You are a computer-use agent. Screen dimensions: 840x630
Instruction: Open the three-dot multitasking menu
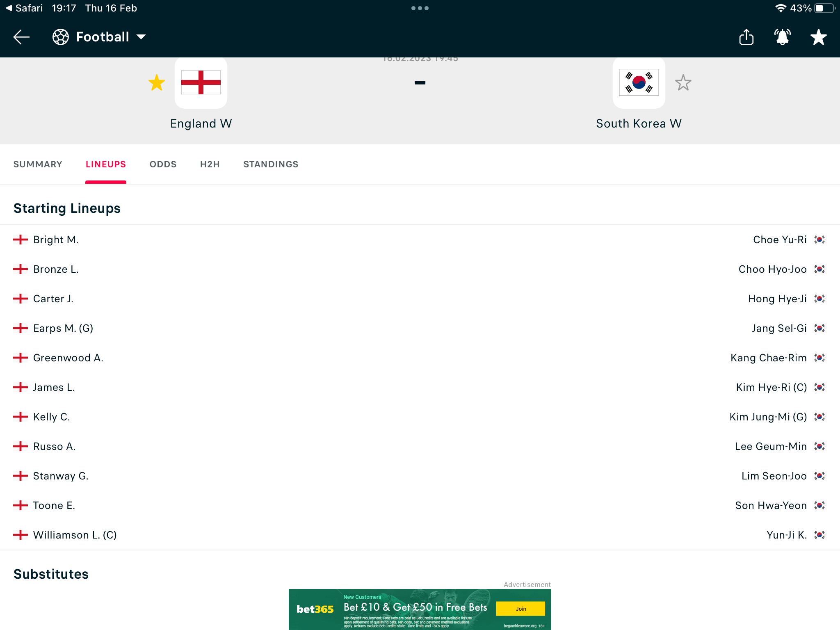(x=420, y=8)
